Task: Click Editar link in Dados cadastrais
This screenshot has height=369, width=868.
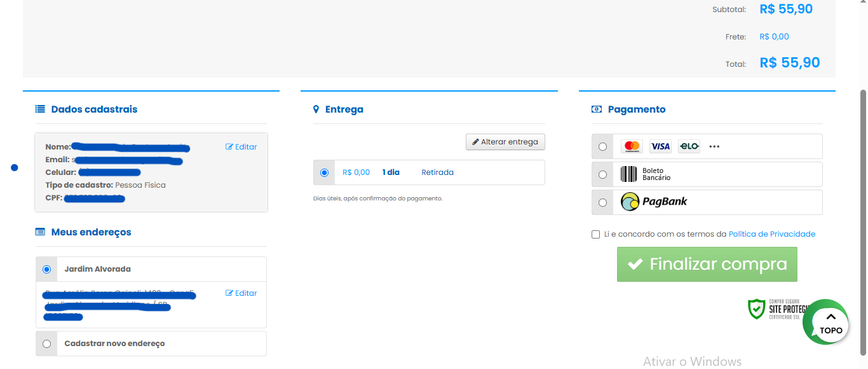Action: [241, 147]
